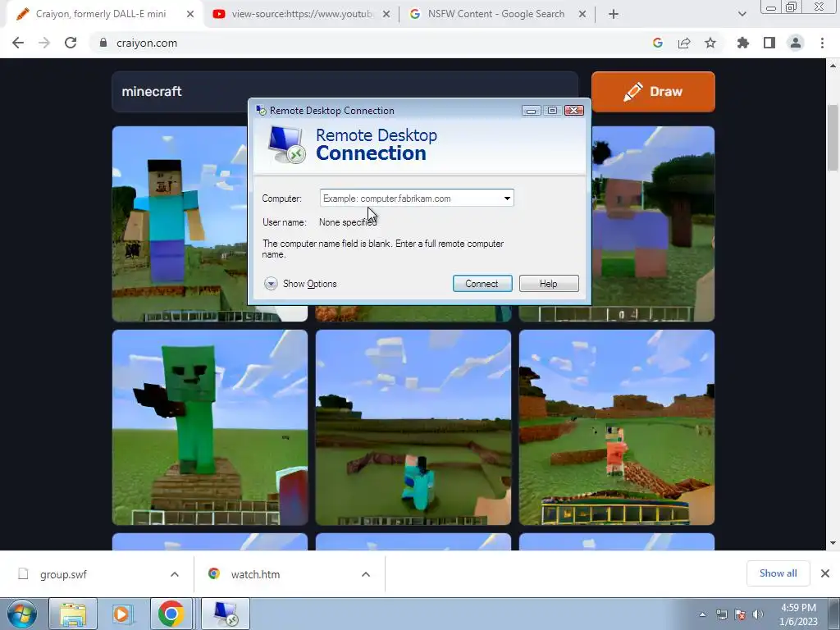Click the craiyon.com address bar
The height and width of the screenshot is (630, 840).
point(370,43)
